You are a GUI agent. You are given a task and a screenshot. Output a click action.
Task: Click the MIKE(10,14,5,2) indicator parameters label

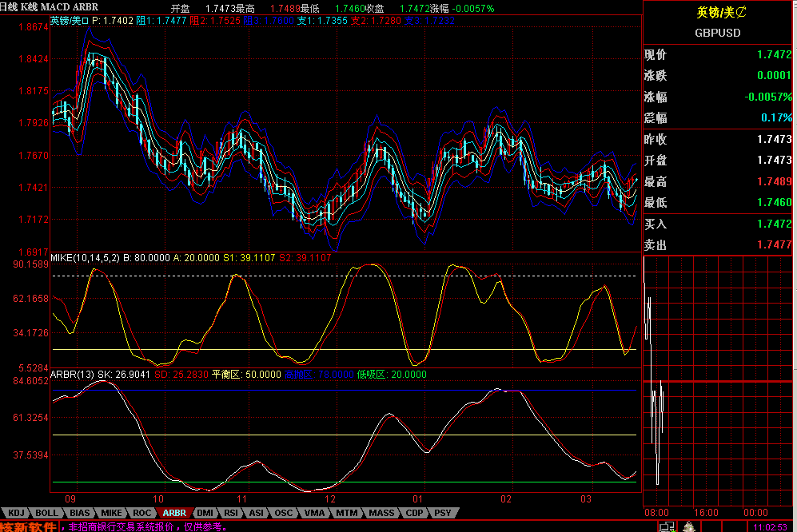click(85, 258)
